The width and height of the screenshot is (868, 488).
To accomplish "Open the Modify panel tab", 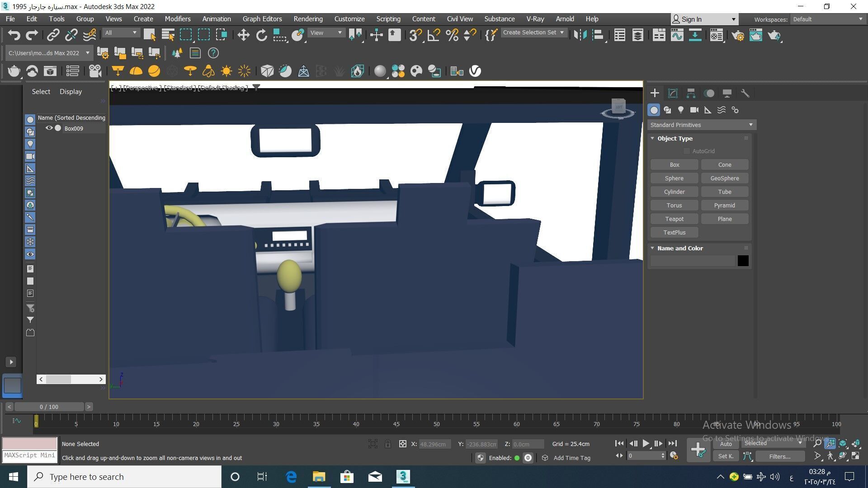I will 673,94.
